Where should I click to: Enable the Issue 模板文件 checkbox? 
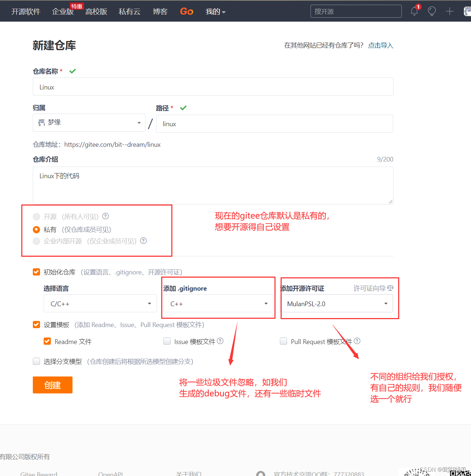tap(167, 341)
